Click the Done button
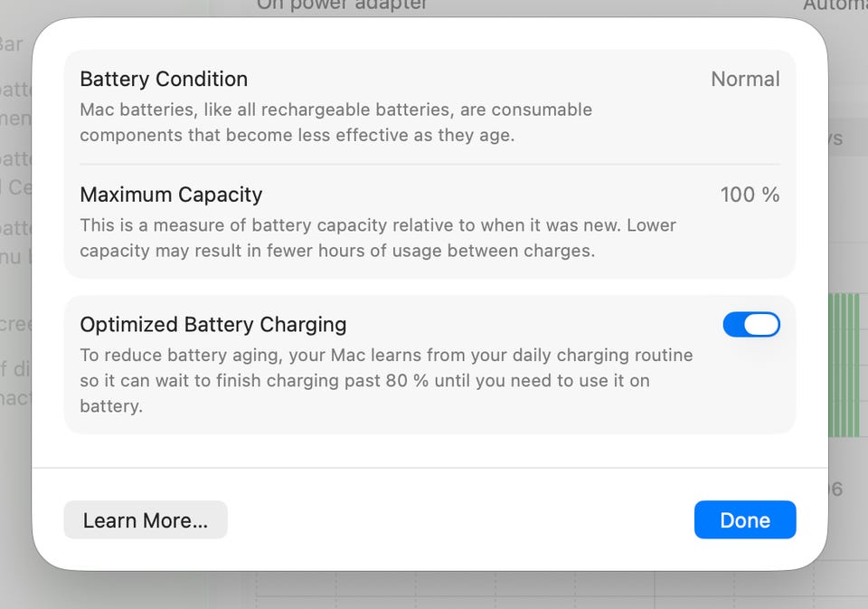868x609 pixels. pyautogui.click(x=745, y=520)
